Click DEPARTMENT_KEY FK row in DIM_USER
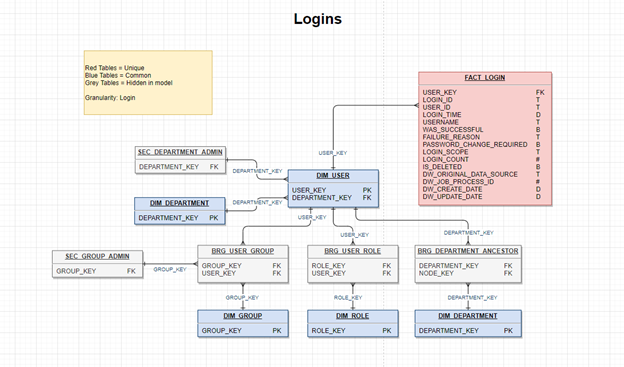This screenshot has width=624, height=367. [332, 198]
